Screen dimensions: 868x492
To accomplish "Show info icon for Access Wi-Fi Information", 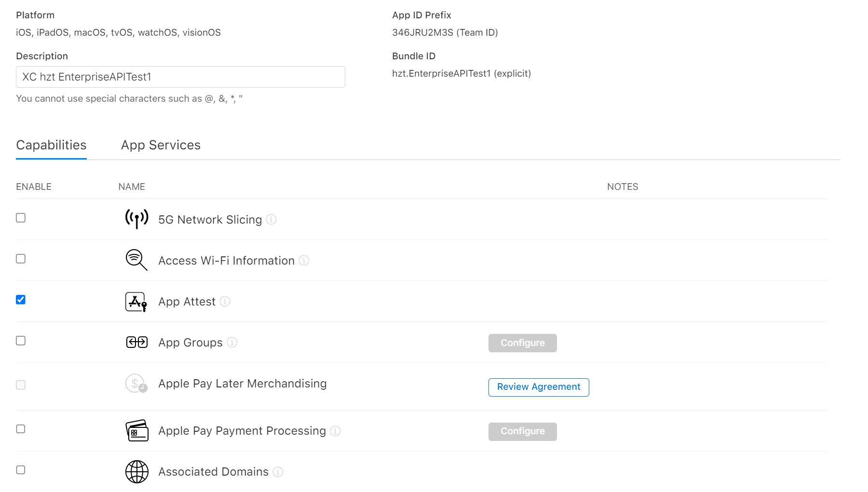I will pyautogui.click(x=304, y=260).
